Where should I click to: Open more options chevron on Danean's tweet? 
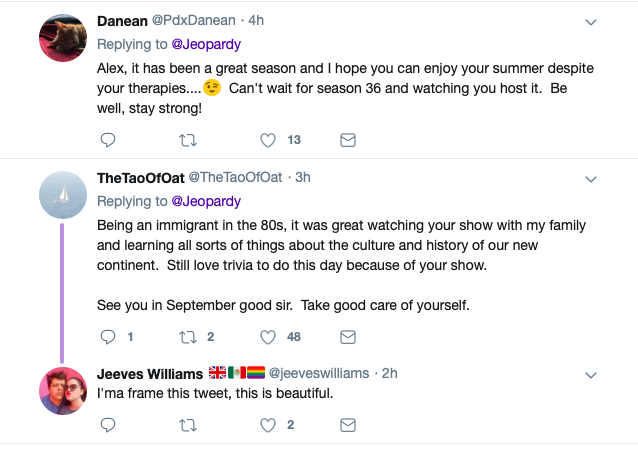pyautogui.click(x=590, y=21)
